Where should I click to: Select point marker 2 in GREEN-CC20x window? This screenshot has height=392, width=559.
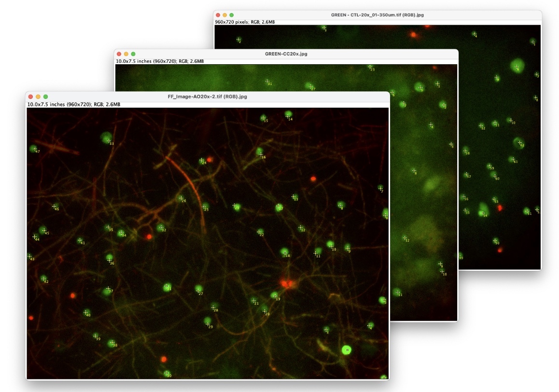click(443, 105)
